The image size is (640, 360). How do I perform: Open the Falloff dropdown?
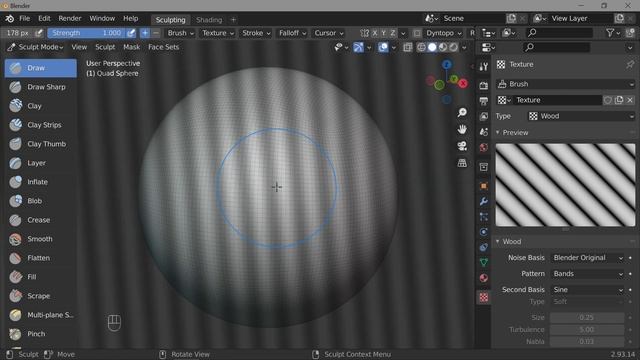coord(293,33)
